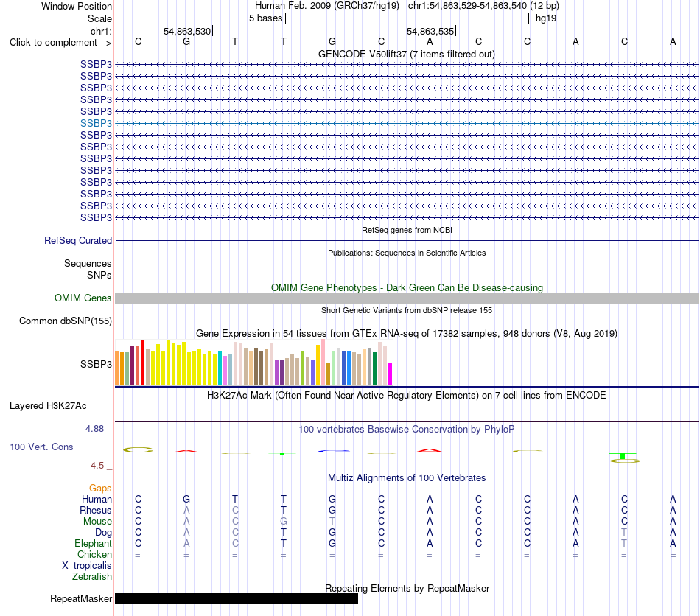
Task: Click 'Short Genetic Variants from dbSNP release 155'
Action: coord(407,311)
